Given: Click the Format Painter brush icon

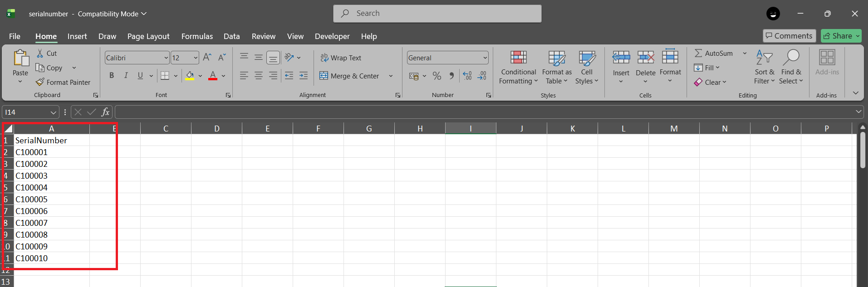Looking at the screenshot, I should pyautogui.click(x=40, y=82).
